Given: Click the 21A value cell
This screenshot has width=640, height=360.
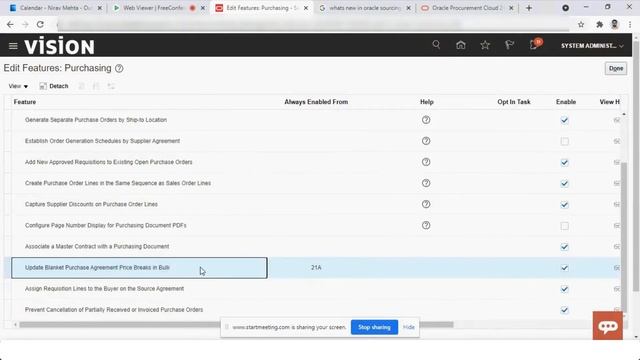Looking at the screenshot, I should pyautogui.click(x=316, y=268).
